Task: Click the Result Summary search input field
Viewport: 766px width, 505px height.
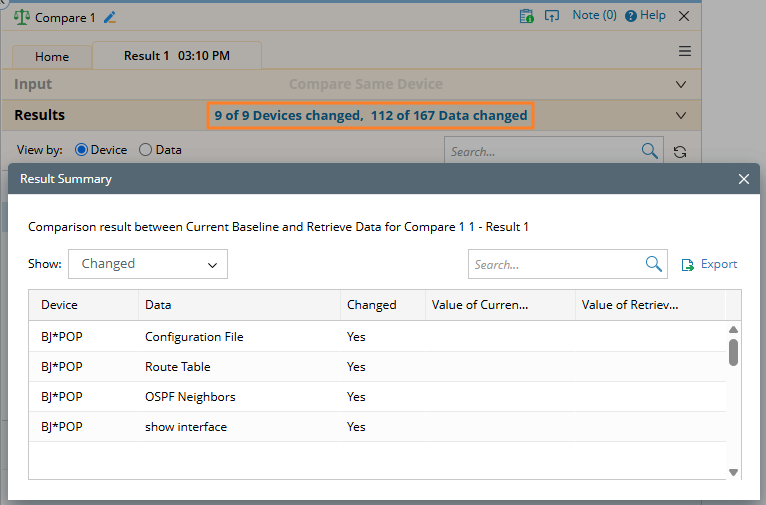Action: pyautogui.click(x=555, y=265)
